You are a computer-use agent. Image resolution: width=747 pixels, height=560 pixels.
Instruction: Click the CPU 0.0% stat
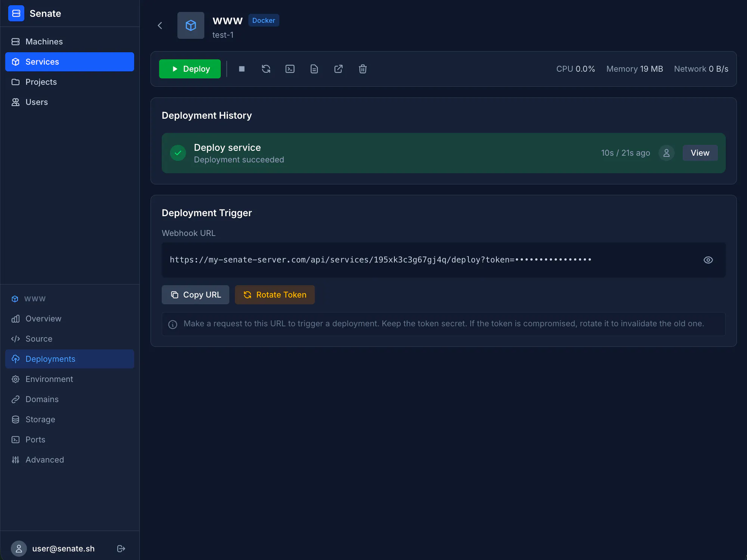point(576,69)
